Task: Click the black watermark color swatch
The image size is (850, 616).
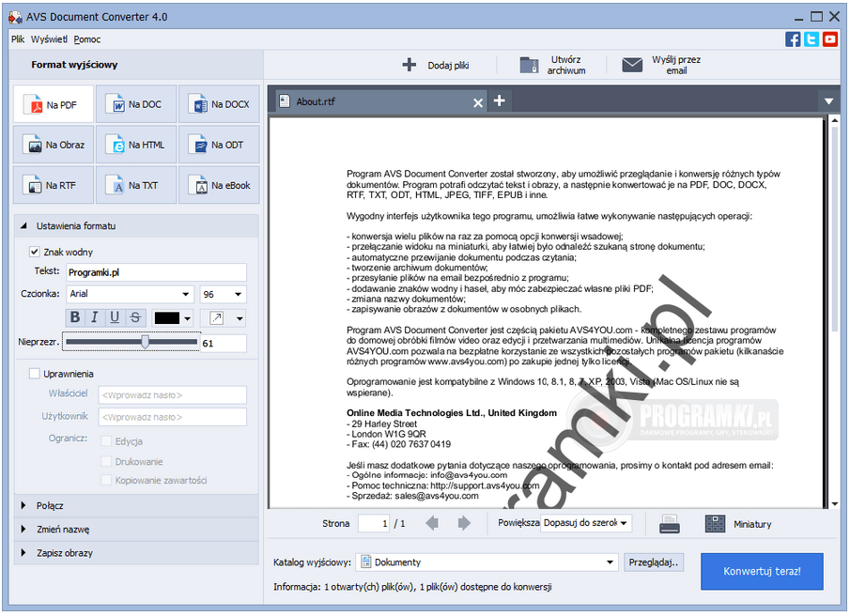Action: tap(167, 318)
